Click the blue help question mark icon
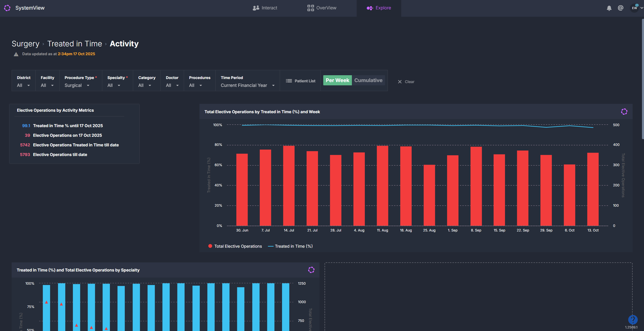 [x=633, y=319]
